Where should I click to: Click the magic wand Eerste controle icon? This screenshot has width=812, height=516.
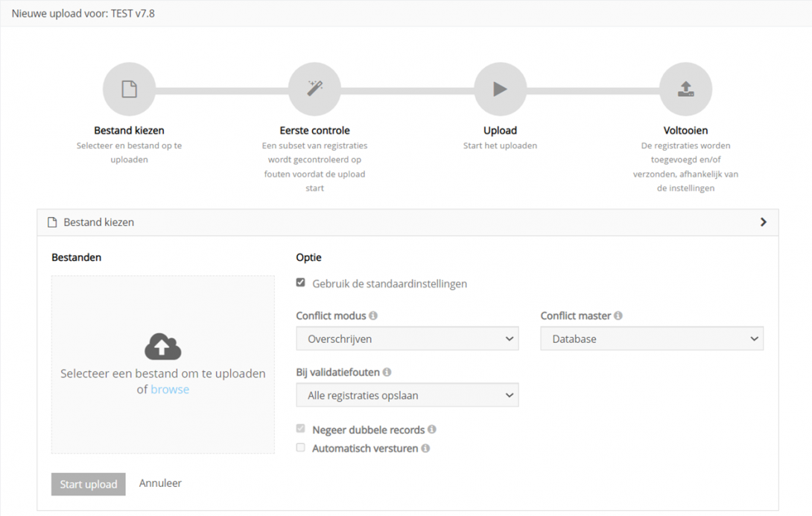tap(314, 89)
